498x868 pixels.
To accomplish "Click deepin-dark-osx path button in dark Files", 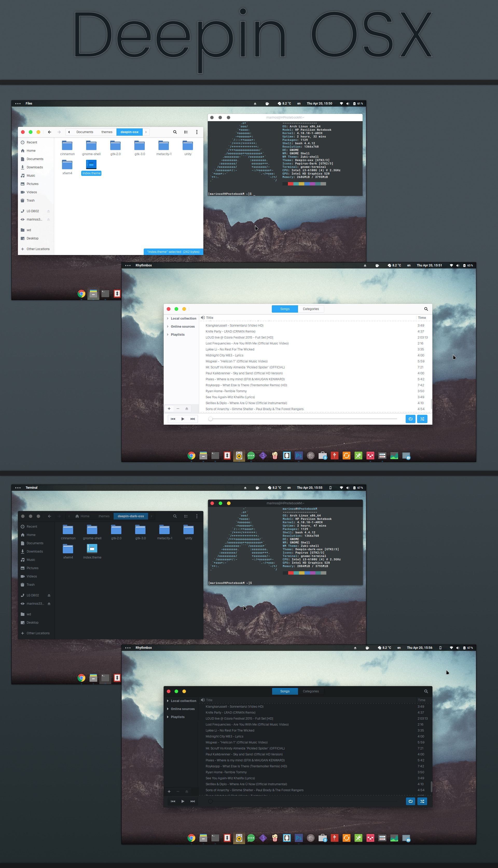I will [x=131, y=516].
